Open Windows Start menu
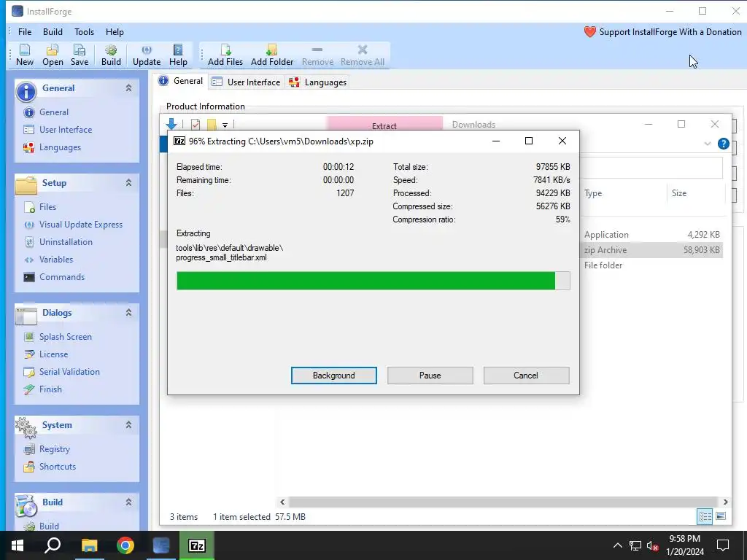 tap(18, 545)
